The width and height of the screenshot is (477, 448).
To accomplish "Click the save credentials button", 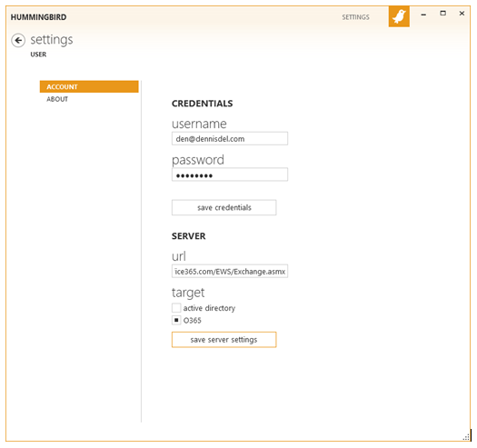I will (x=224, y=207).
